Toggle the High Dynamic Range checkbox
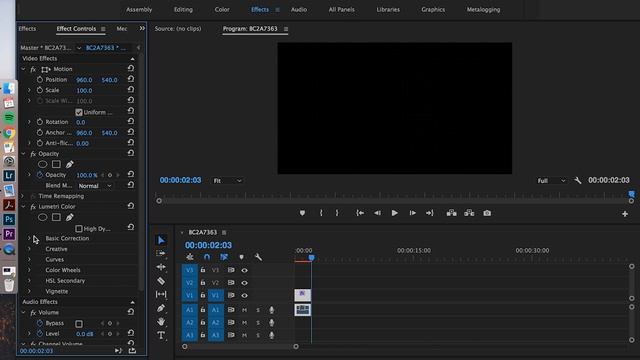 click(79, 229)
